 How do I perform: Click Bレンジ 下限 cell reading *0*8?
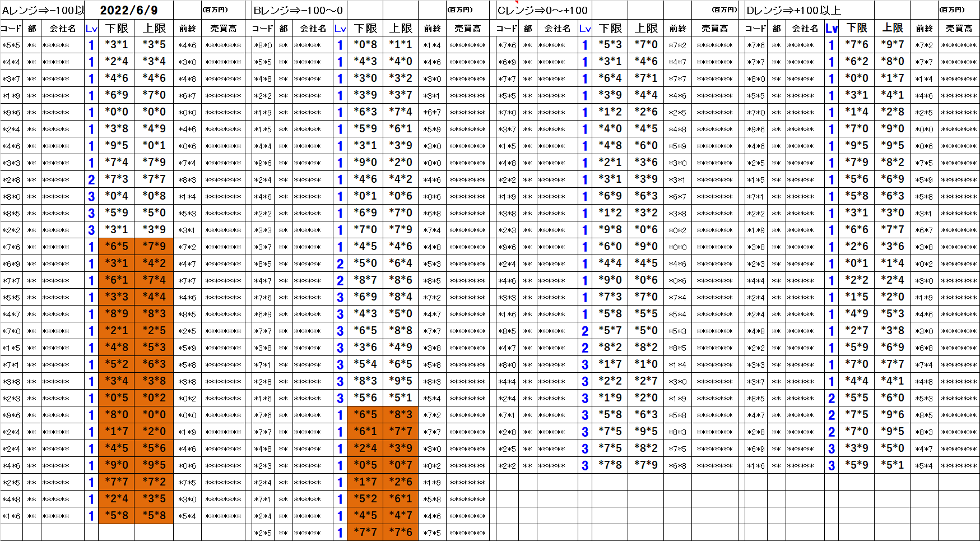365,44
